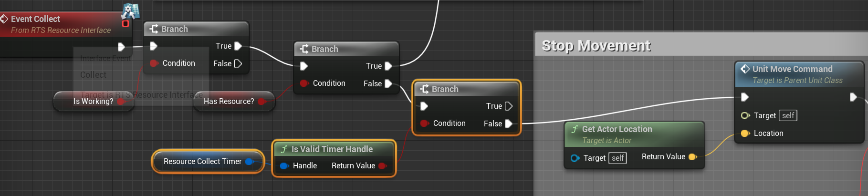Screen dimensions: 868x196
Task: Click the True exec pin on highlighted Branch
Action: pos(509,106)
